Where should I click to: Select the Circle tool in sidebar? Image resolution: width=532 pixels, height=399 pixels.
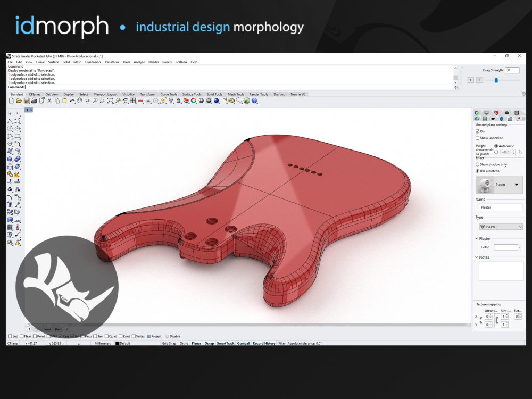[x=10, y=128]
